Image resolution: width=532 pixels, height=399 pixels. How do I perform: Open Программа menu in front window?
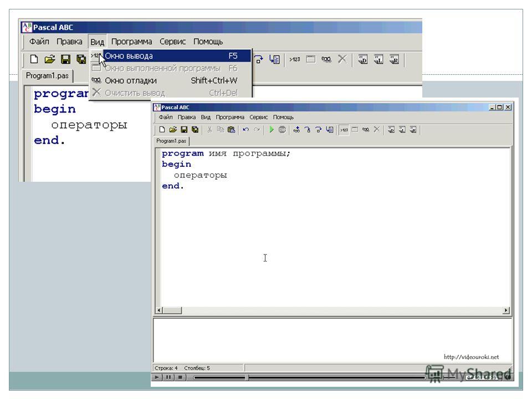tap(230, 117)
